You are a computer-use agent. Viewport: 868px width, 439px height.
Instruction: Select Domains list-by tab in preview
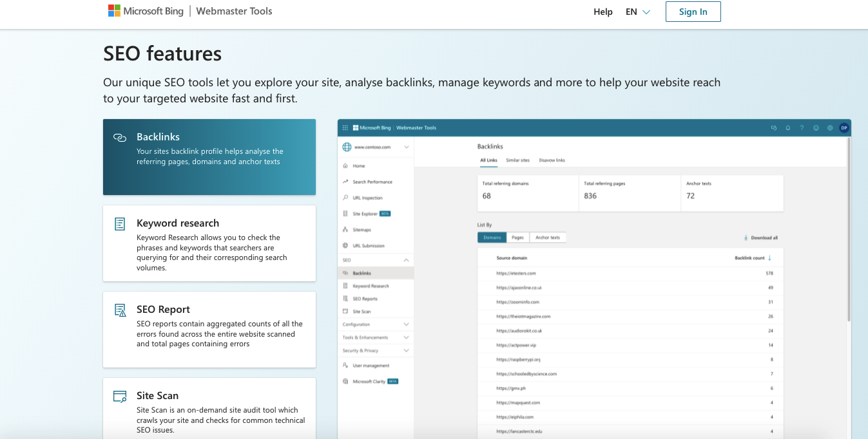492,238
